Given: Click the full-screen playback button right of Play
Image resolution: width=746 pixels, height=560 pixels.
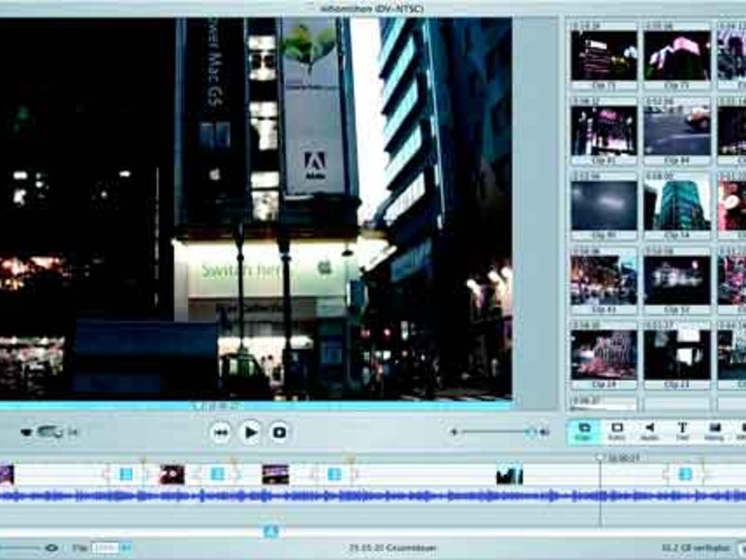Looking at the screenshot, I should 279,432.
